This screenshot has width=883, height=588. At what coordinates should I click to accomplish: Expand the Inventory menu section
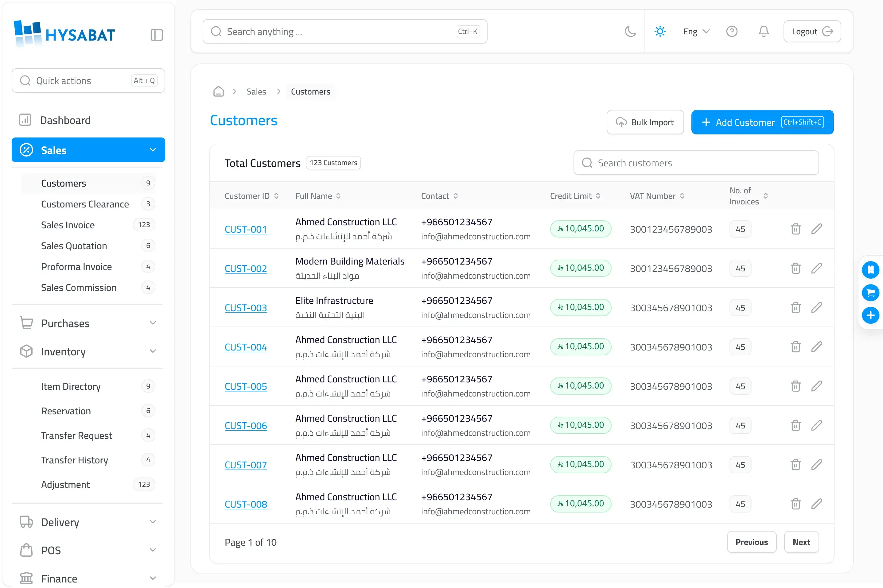pos(88,352)
